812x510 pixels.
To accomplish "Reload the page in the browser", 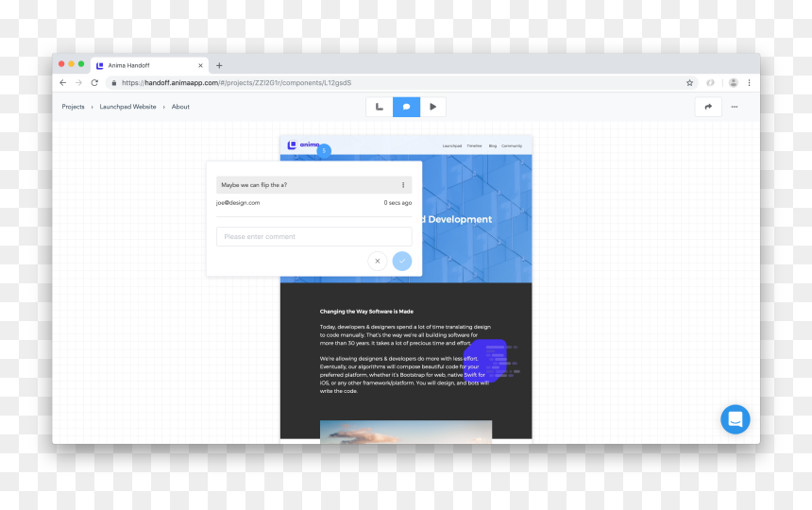I will (x=94, y=83).
